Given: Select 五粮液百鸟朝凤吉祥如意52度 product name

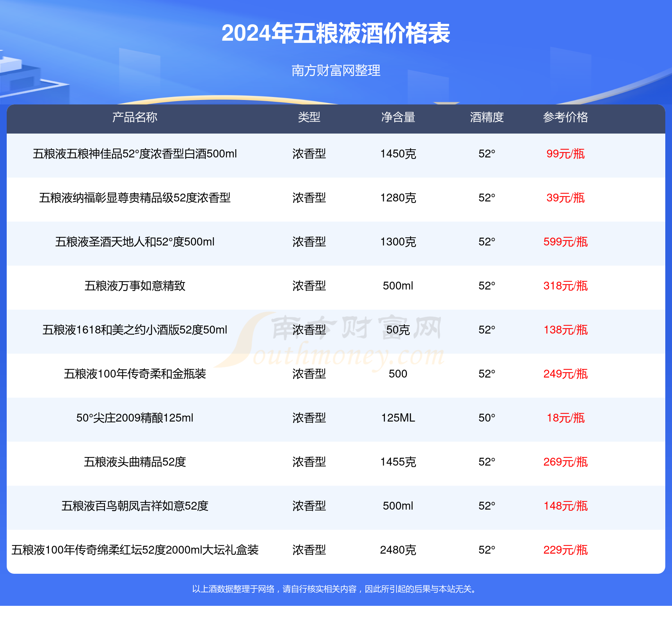Looking at the screenshot, I should coord(135,506).
